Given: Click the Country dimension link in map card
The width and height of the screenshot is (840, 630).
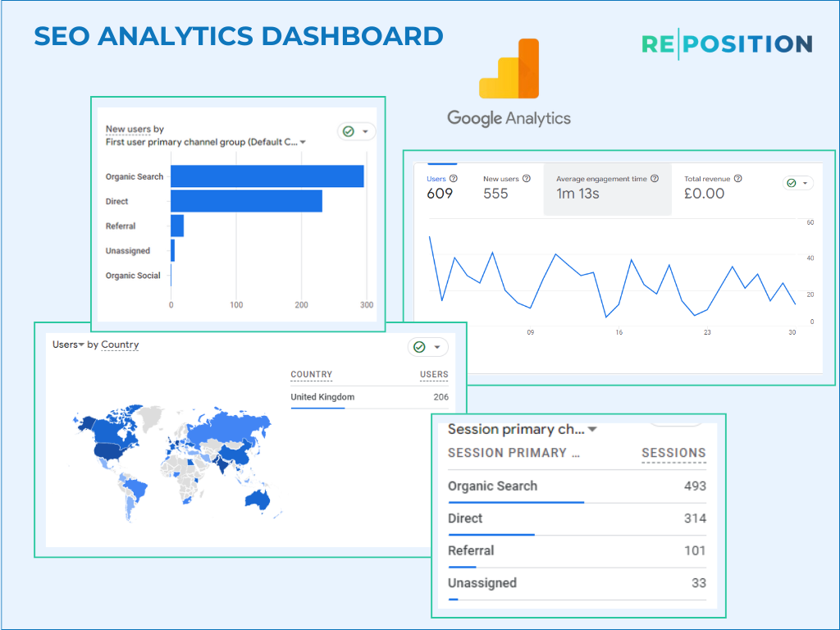Looking at the screenshot, I should pos(120,345).
